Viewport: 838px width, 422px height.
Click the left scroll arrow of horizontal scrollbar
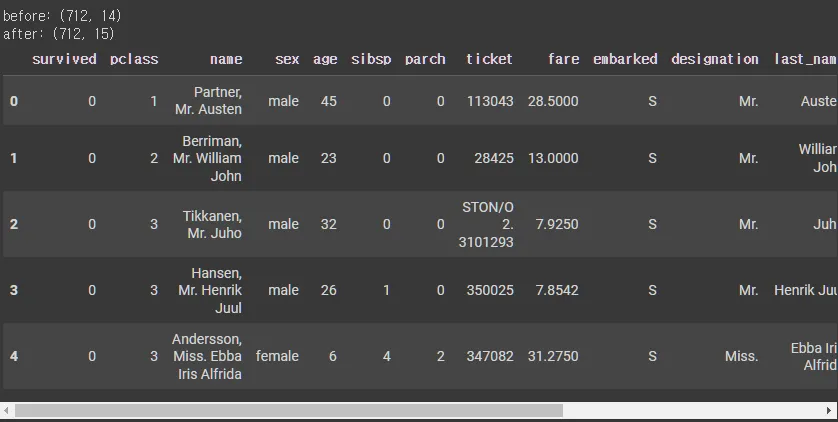pyautogui.click(x=6, y=410)
